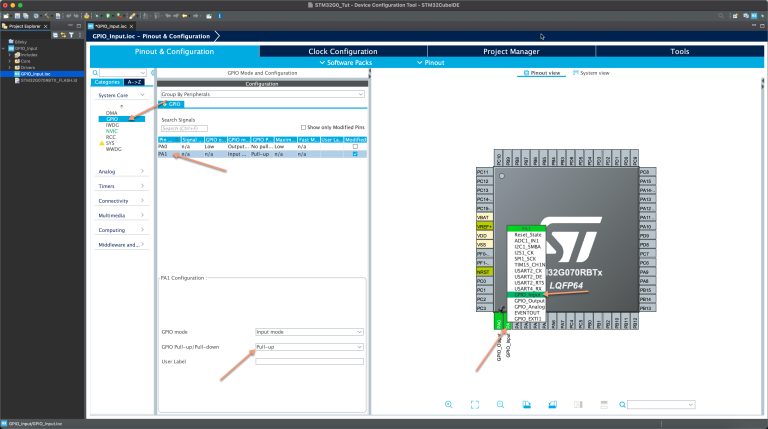
Task: Open the GPIO mode dropdown
Action: 308,331
